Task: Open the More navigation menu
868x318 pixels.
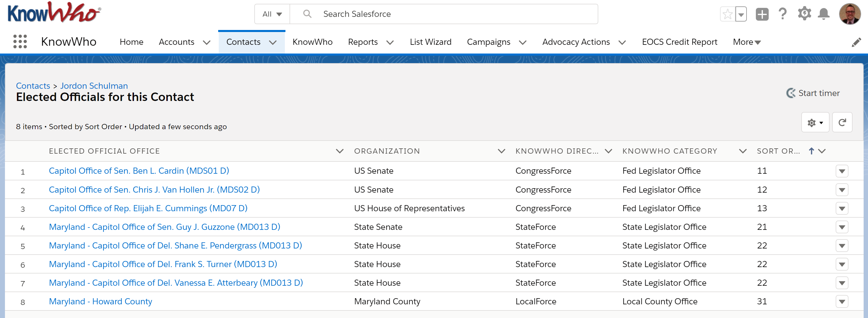Action: 746,42
